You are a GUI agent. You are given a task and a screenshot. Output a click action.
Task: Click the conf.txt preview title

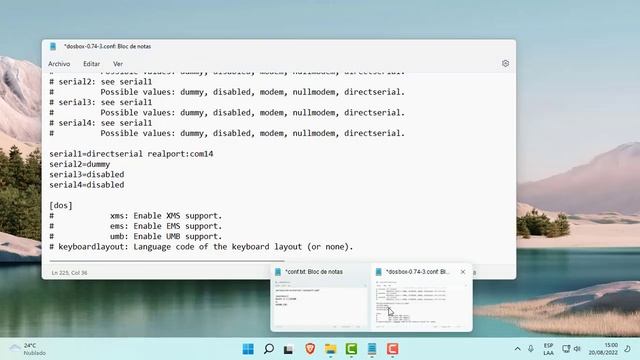[x=314, y=272]
